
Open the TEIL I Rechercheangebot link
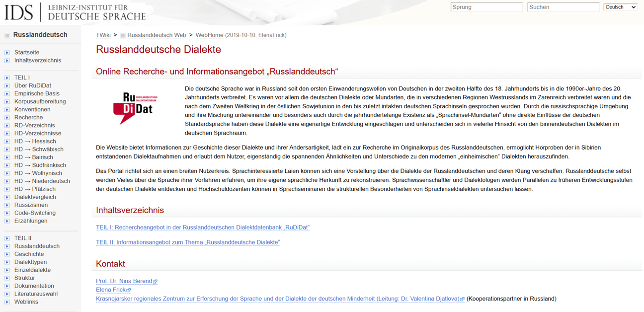coord(202,227)
